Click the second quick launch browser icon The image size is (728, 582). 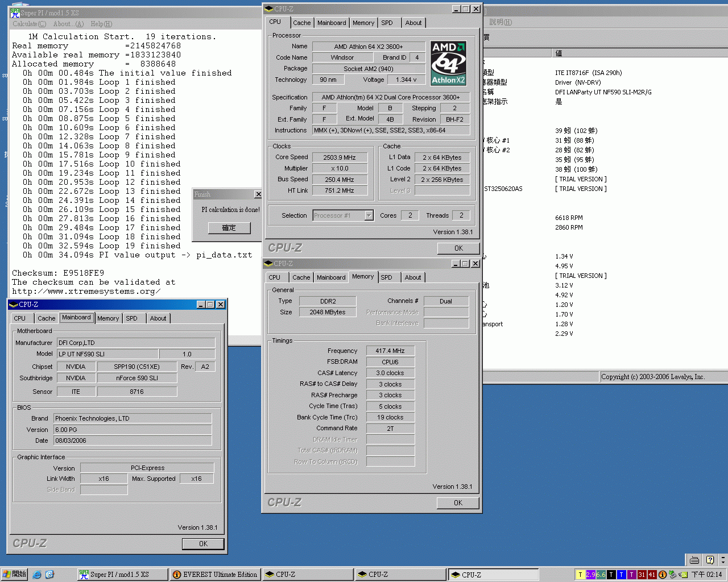coord(49,575)
